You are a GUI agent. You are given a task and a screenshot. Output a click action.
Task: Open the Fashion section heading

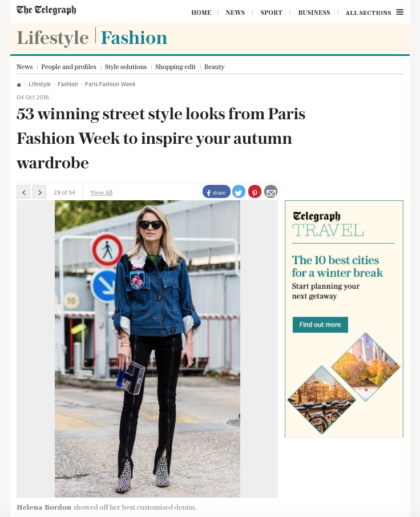(134, 38)
